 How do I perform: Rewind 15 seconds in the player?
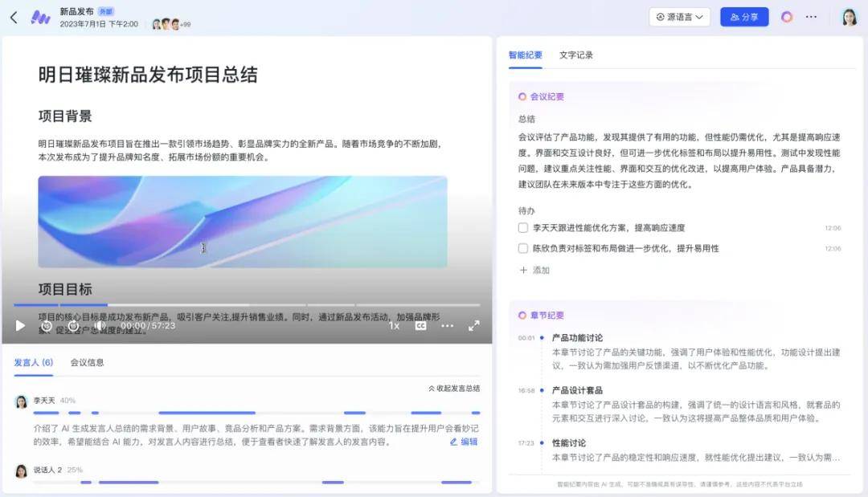point(47,326)
